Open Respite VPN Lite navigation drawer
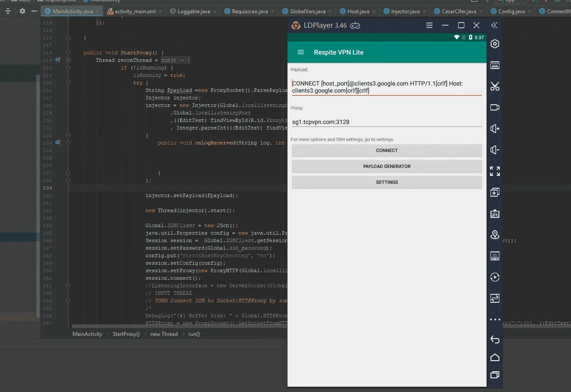Screen dimensions: 571x392 [301, 52]
